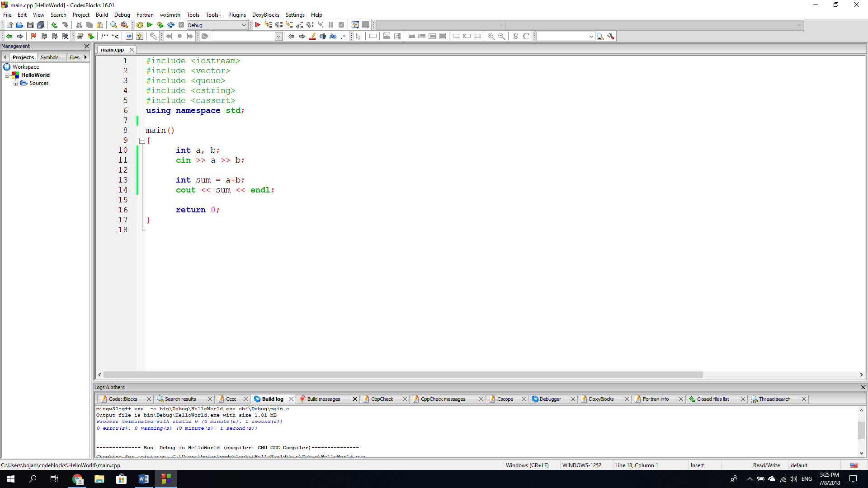Run DoxyBlocks extract documentation icon
This screenshot has height=488, width=868.
91,36
